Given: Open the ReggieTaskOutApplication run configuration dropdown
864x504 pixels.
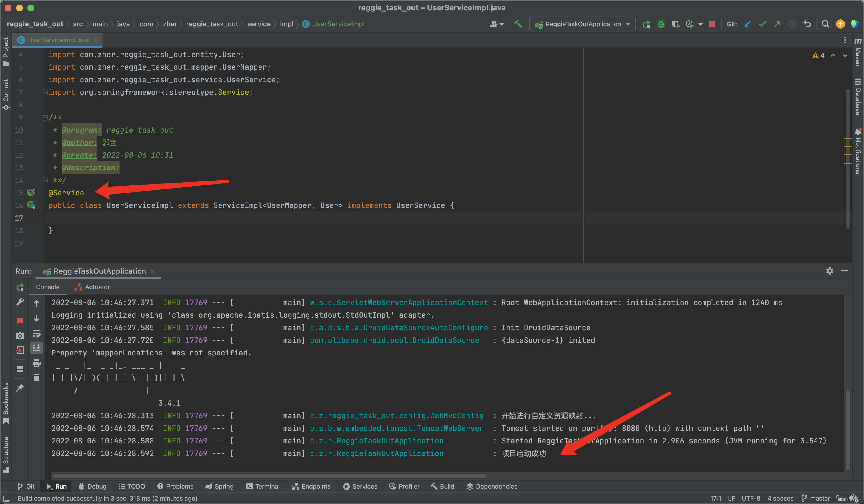Looking at the screenshot, I should pos(628,24).
